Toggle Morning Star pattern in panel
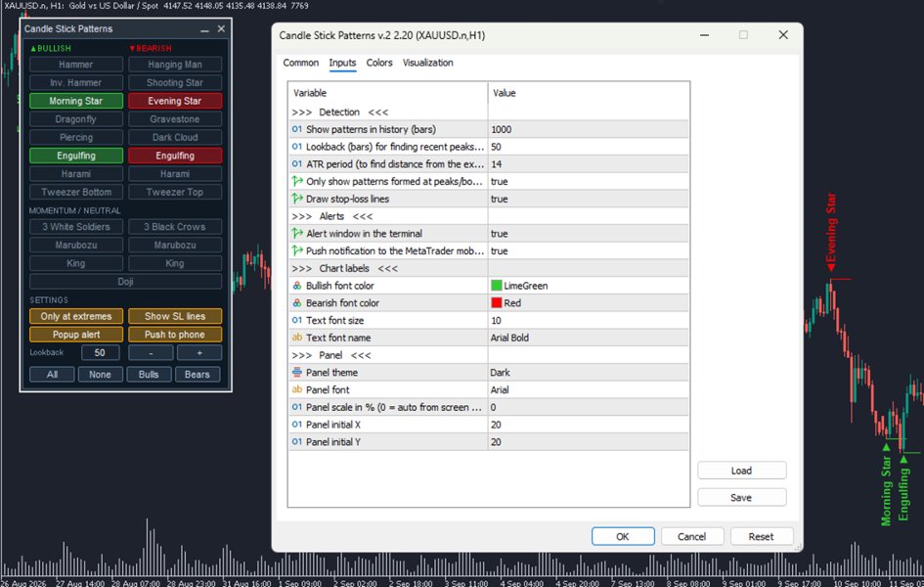This screenshot has width=924, height=587. [x=76, y=101]
